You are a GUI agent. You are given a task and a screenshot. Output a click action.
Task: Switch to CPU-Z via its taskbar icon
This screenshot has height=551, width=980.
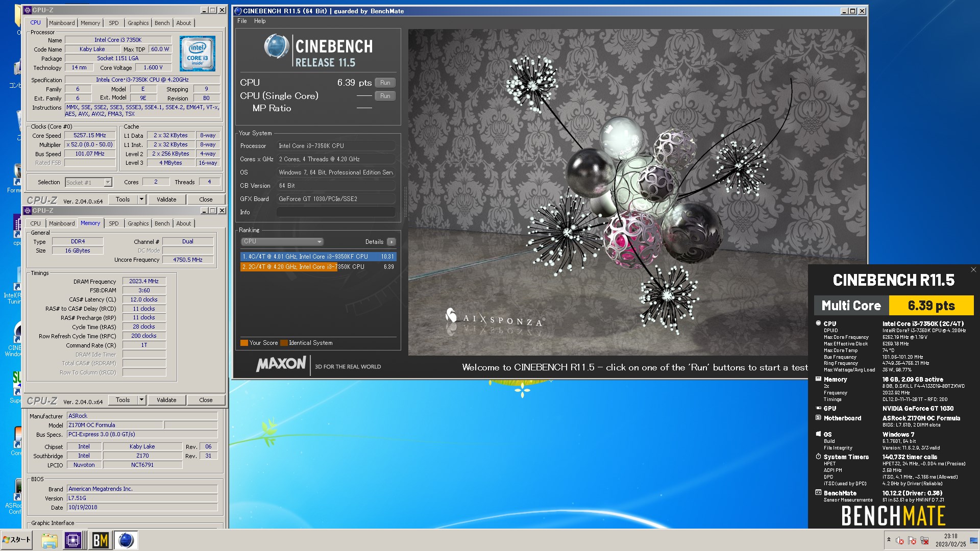tap(73, 540)
